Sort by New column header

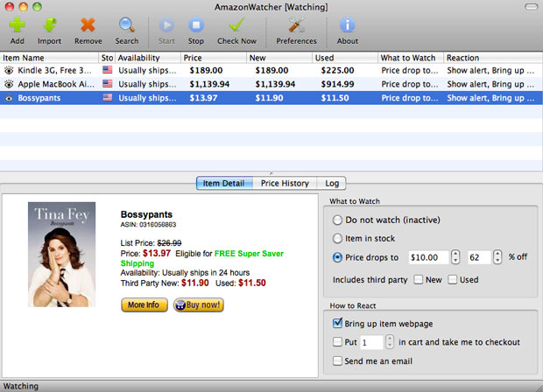click(x=279, y=58)
